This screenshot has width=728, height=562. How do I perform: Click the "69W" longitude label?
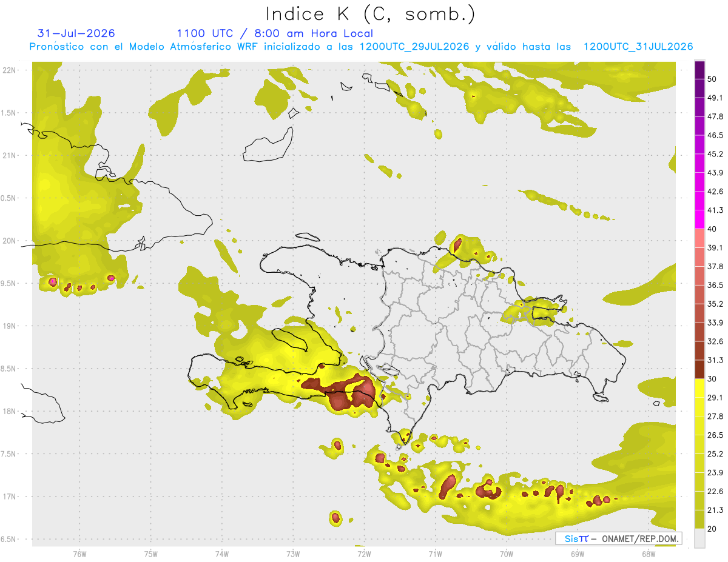click(x=578, y=554)
